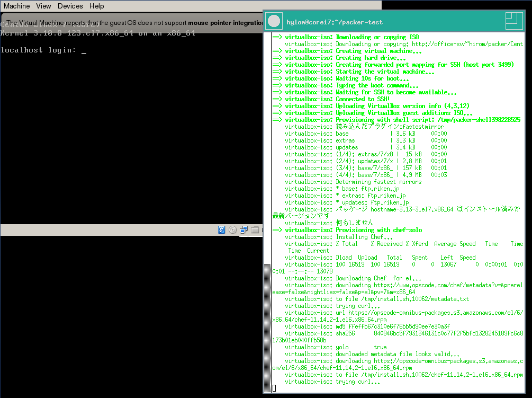The width and height of the screenshot is (532, 398).
Task: Click the optical disc icon in VM status bar
Action: coord(232,230)
